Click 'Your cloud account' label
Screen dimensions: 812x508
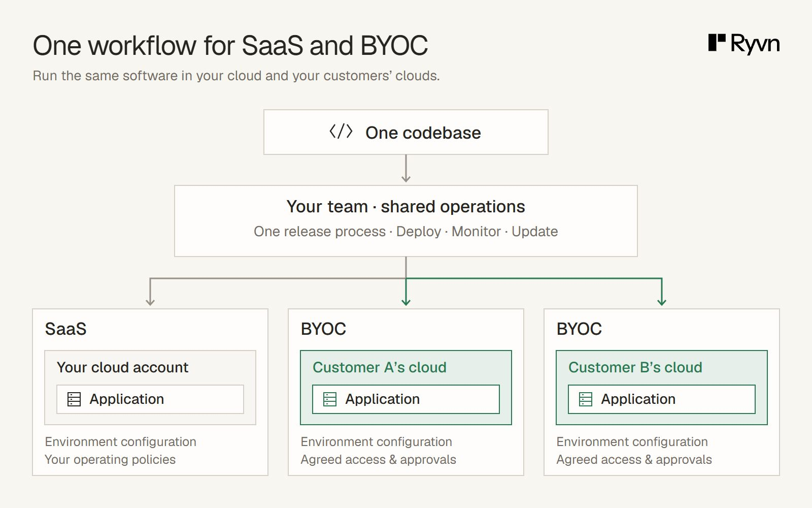click(122, 367)
